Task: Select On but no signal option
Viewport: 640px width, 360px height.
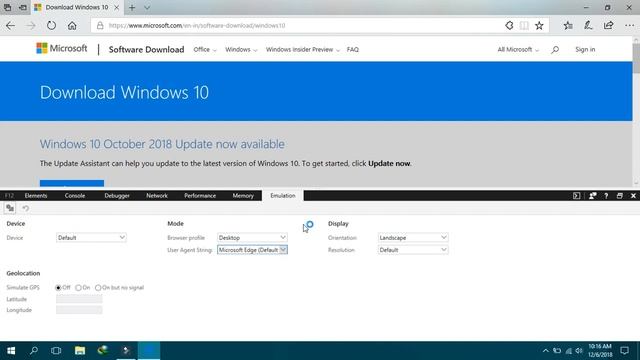Action: click(x=98, y=288)
